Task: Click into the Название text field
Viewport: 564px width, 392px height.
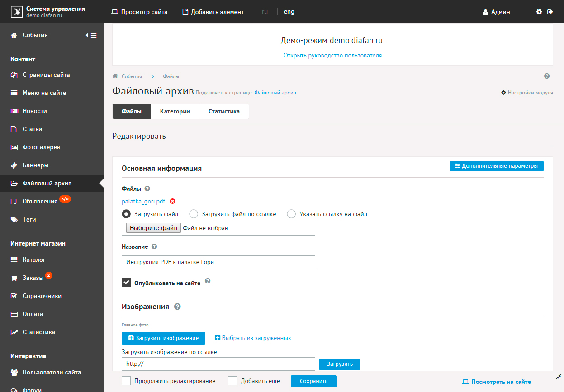Action: [x=218, y=262]
